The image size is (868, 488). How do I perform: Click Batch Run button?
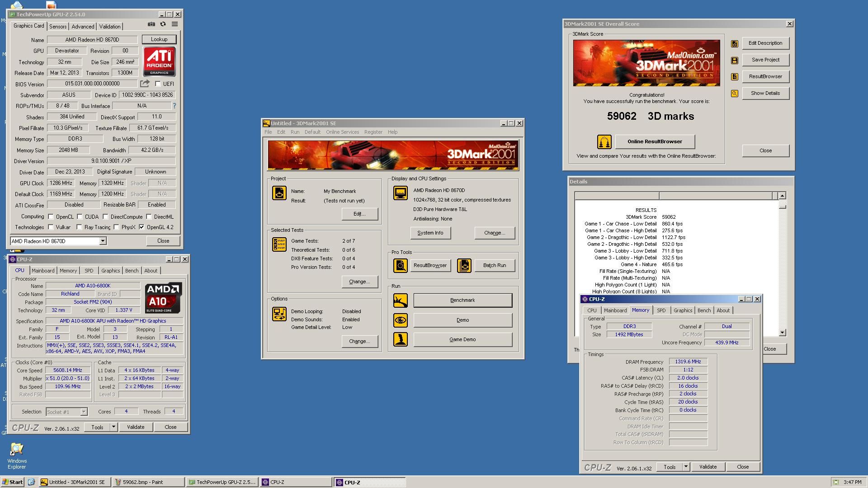click(494, 265)
